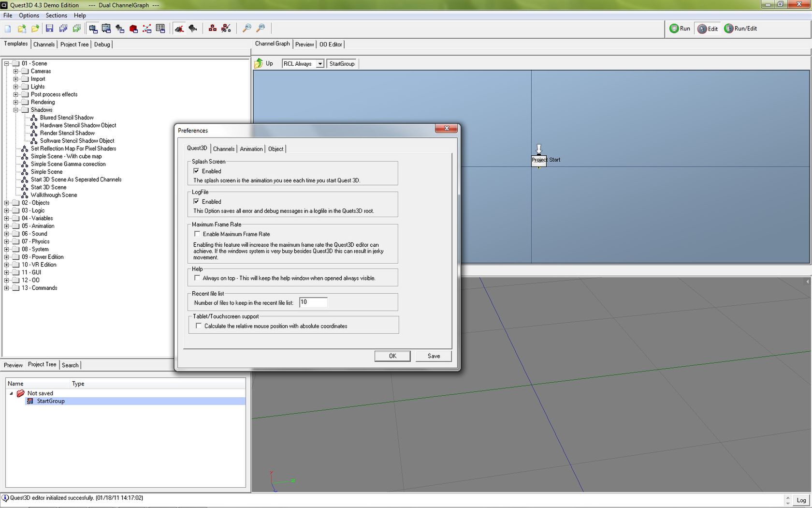Click the plain camera toolbar icon
This screenshot has height=508, width=812.
pos(192,29)
